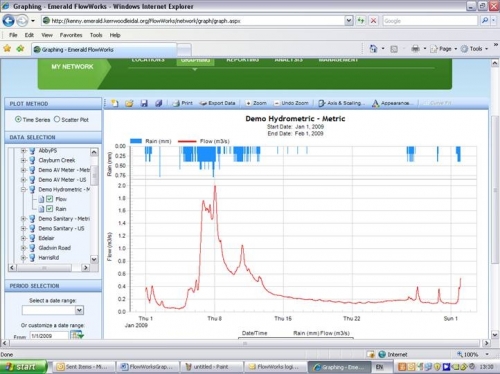Open the Help menu
The height and width of the screenshot is (374, 500).
115,35
